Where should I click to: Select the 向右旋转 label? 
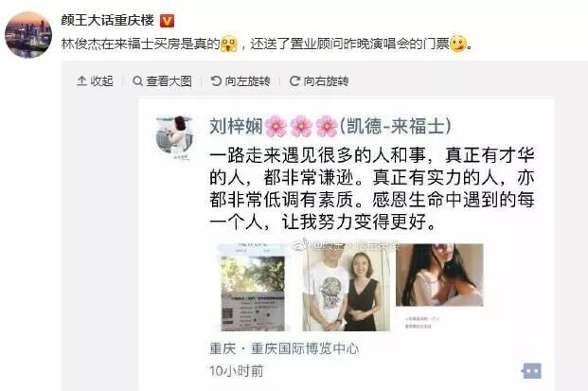pos(327,81)
